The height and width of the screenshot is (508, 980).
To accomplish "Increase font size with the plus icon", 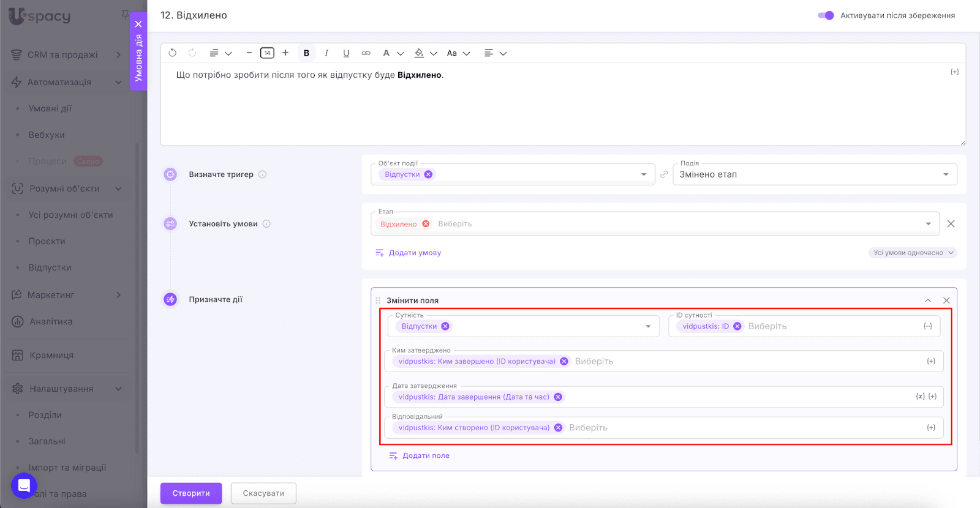I will click(285, 53).
